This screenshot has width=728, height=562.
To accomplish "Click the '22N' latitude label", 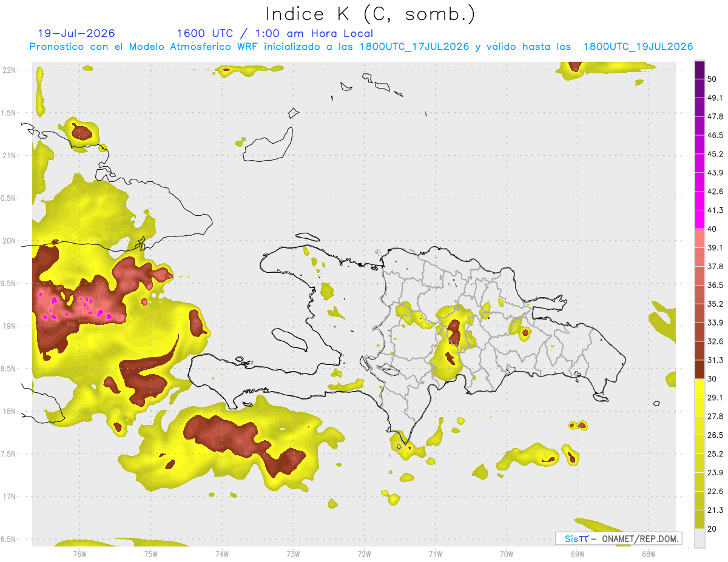I will click(10, 70).
